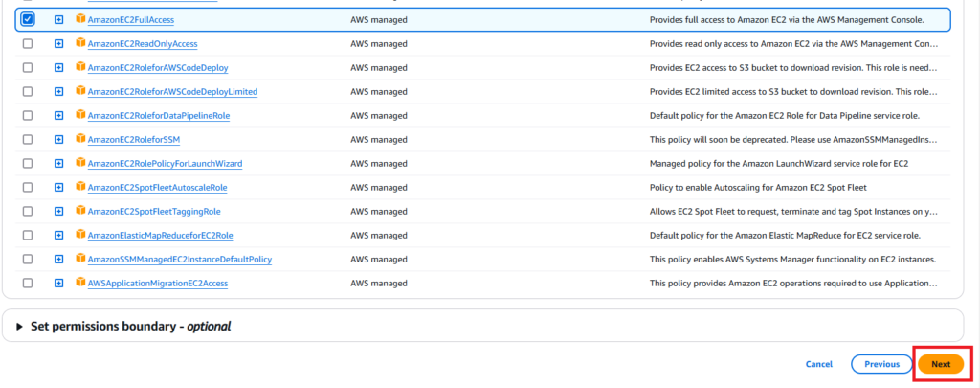Uncheck the AmazonEC2FullAccess policy checkbox

(28, 20)
